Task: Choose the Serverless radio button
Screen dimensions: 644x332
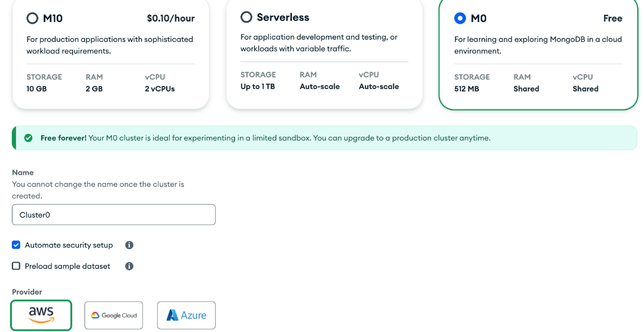Action: tap(246, 17)
